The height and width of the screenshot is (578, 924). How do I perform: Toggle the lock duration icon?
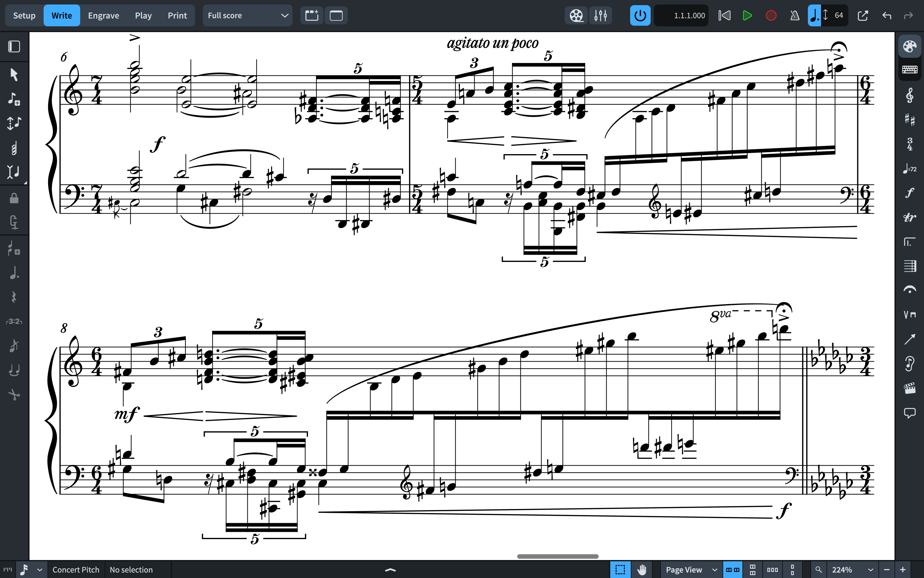pyautogui.click(x=14, y=198)
